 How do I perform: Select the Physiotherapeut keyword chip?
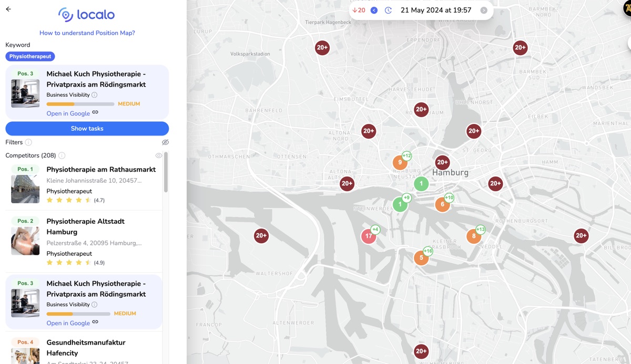click(30, 56)
